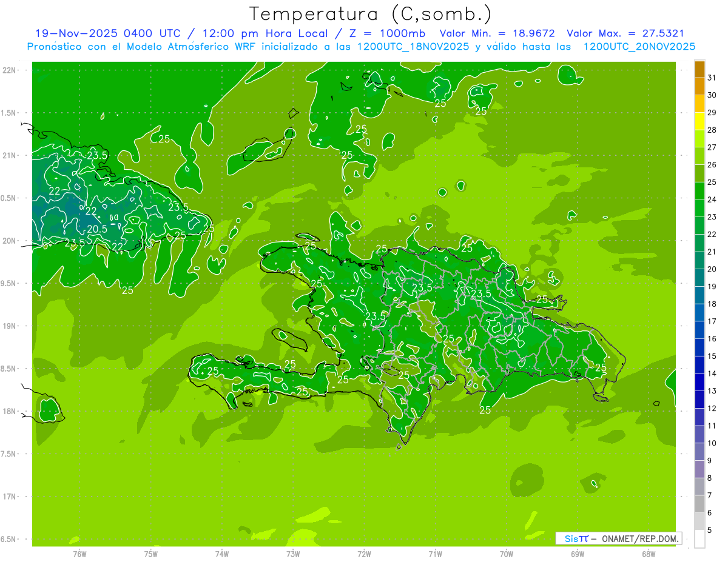Click the '17N' latitude label

tap(10, 497)
